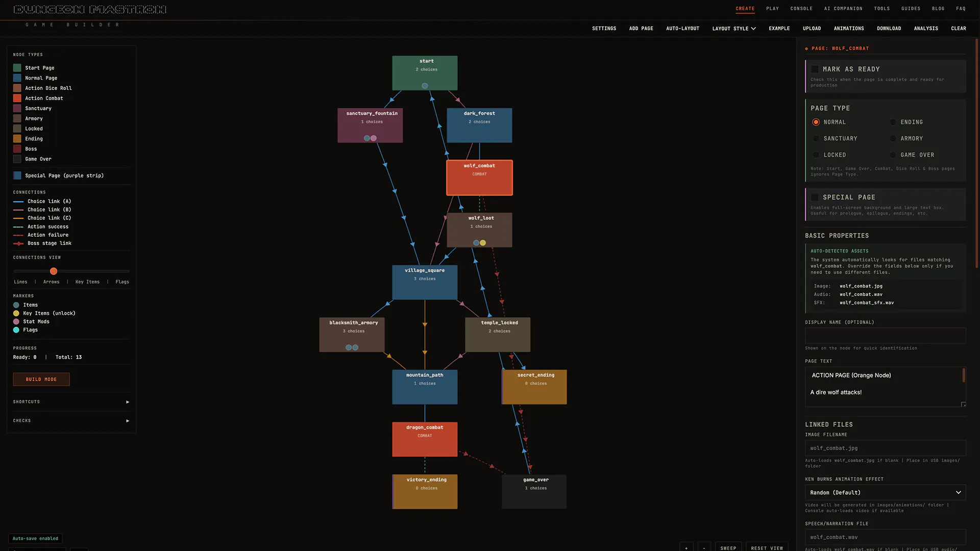
Task: Select the blacksmith_armory node
Action: point(352,335)
